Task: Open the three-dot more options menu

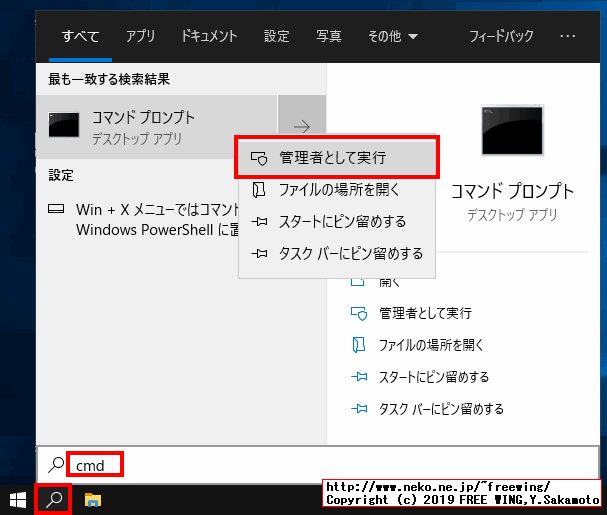Action: 568,36
